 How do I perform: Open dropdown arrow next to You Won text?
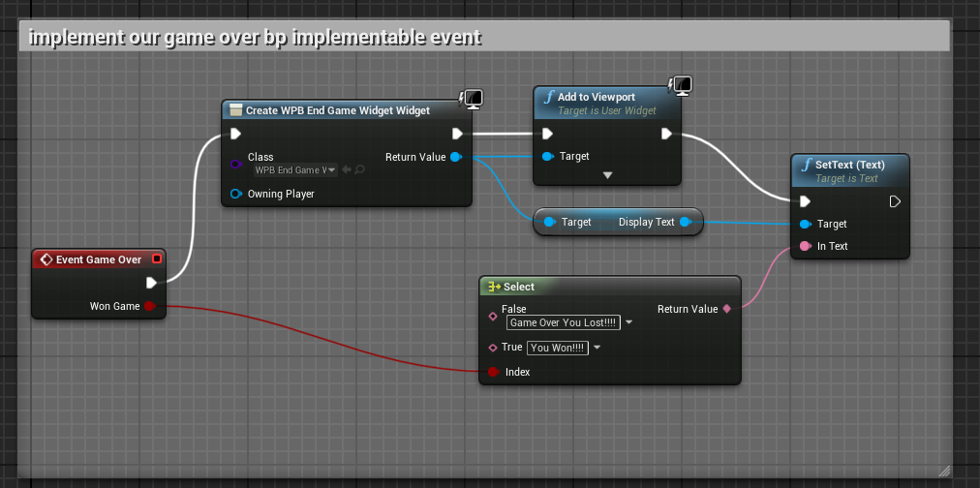(597, 348)
